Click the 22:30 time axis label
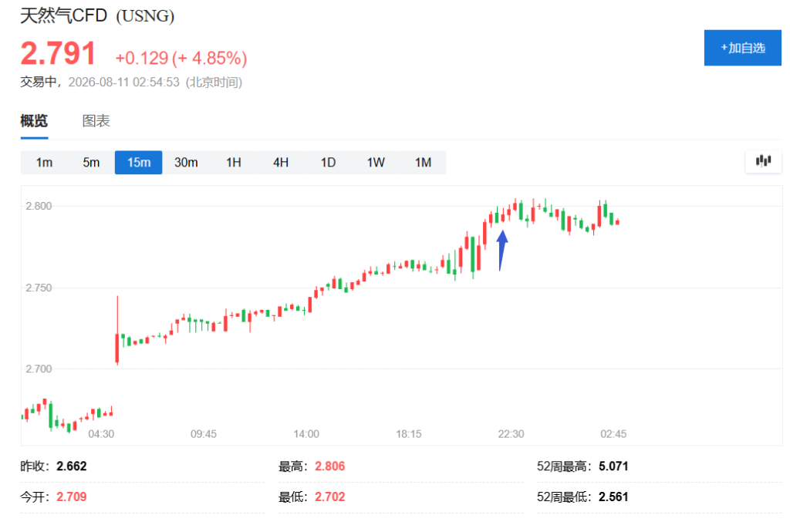 click(x=511, y=434)
